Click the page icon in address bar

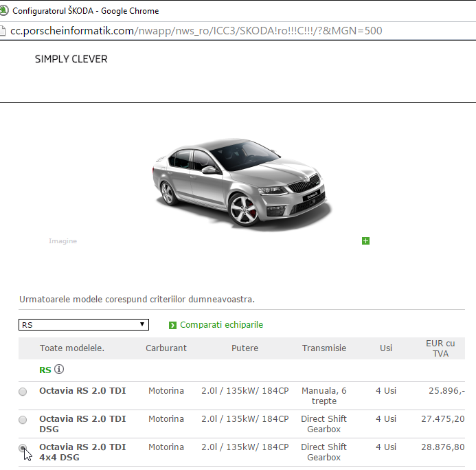pos(3,31)
